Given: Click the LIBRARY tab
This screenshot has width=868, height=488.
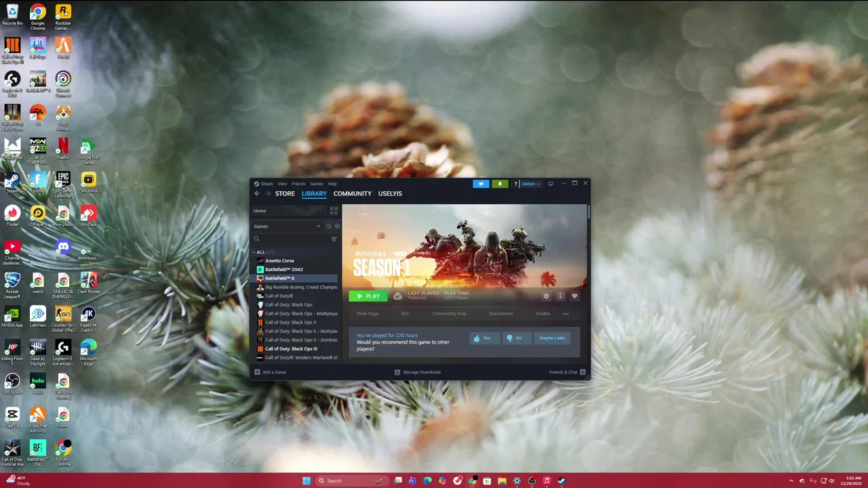Looking at the screenshot, I should (314, 194).
